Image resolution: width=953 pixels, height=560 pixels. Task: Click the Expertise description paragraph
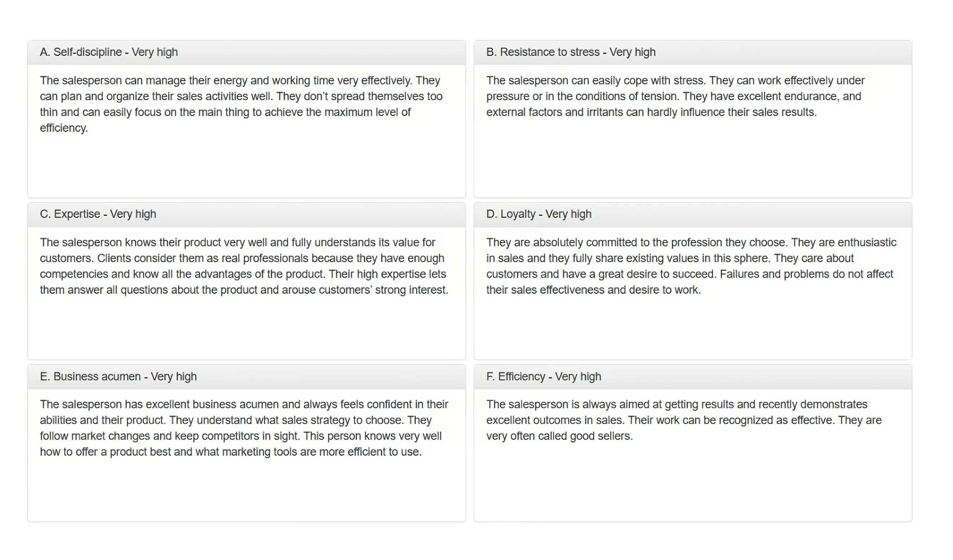click(244, 266)
